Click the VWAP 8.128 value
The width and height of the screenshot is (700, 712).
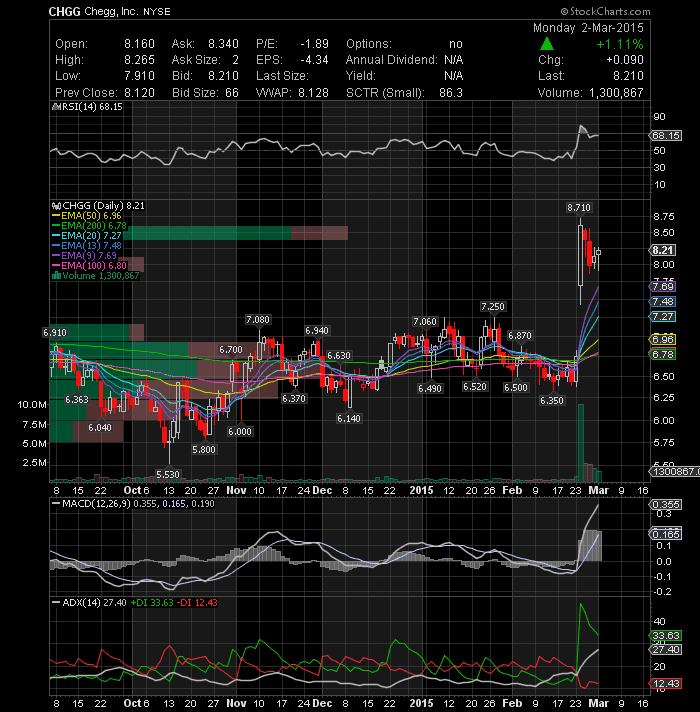[x=313, y=93]
